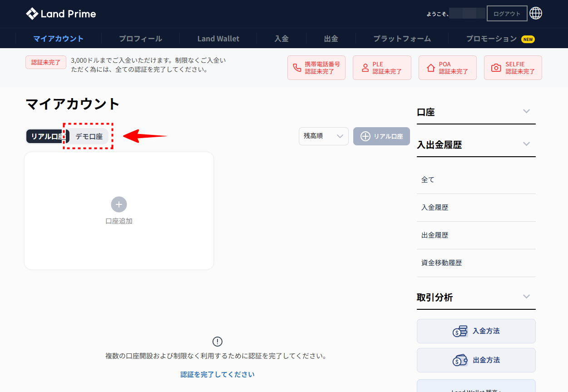Open the 出金 nav tab
This screenshot has height=392, width=568.
click(331, 39)
